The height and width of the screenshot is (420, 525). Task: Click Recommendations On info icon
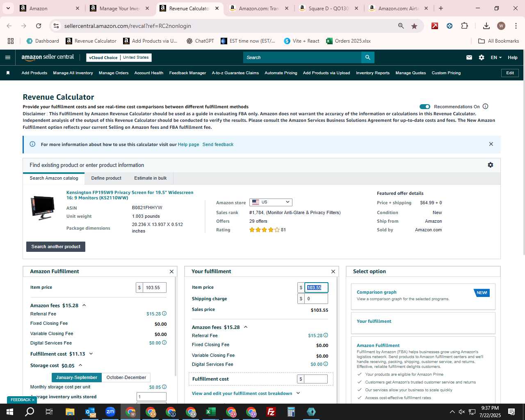(x=486, y=107)
